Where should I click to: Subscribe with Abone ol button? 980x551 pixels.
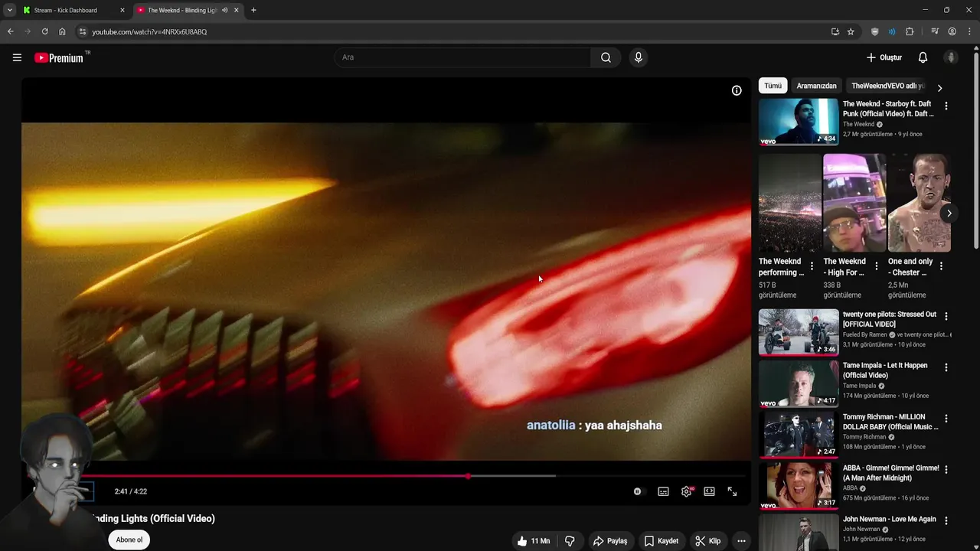[129, 540]
